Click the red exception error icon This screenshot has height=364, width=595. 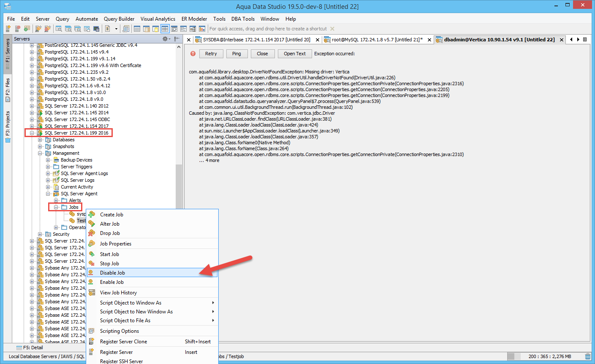pos(193,54)
